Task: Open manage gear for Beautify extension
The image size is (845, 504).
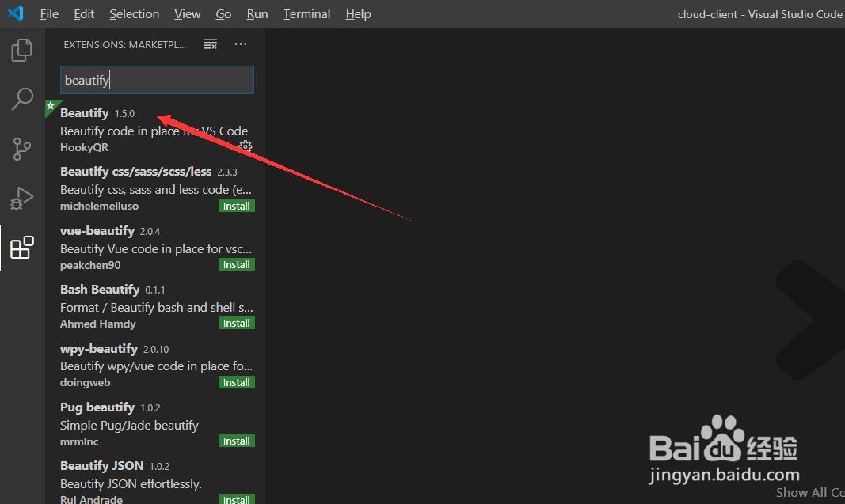Action: (246, 146)
